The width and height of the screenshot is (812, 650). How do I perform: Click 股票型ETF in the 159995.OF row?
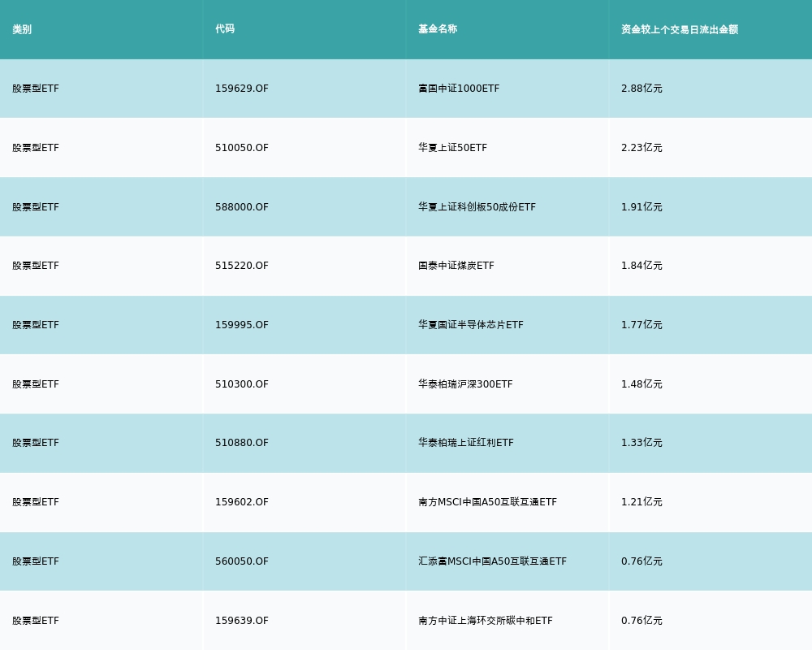[x=36, y=324]
